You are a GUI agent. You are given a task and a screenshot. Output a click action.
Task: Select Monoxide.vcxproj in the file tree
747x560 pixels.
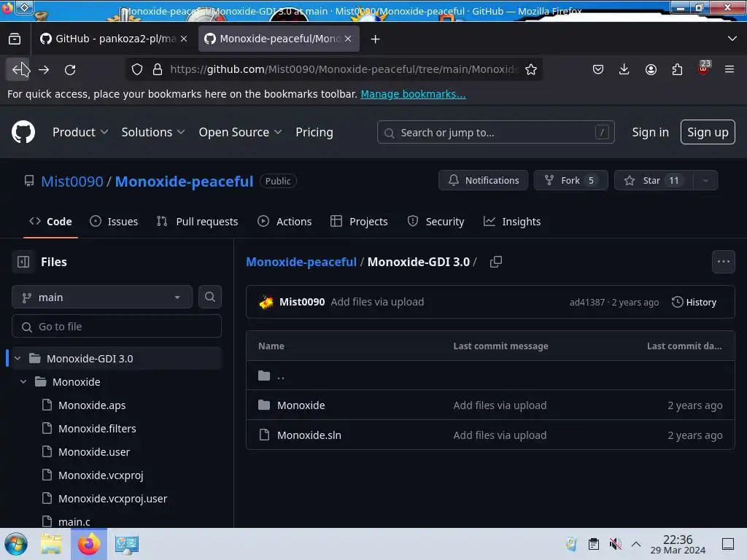coord(101,475)
